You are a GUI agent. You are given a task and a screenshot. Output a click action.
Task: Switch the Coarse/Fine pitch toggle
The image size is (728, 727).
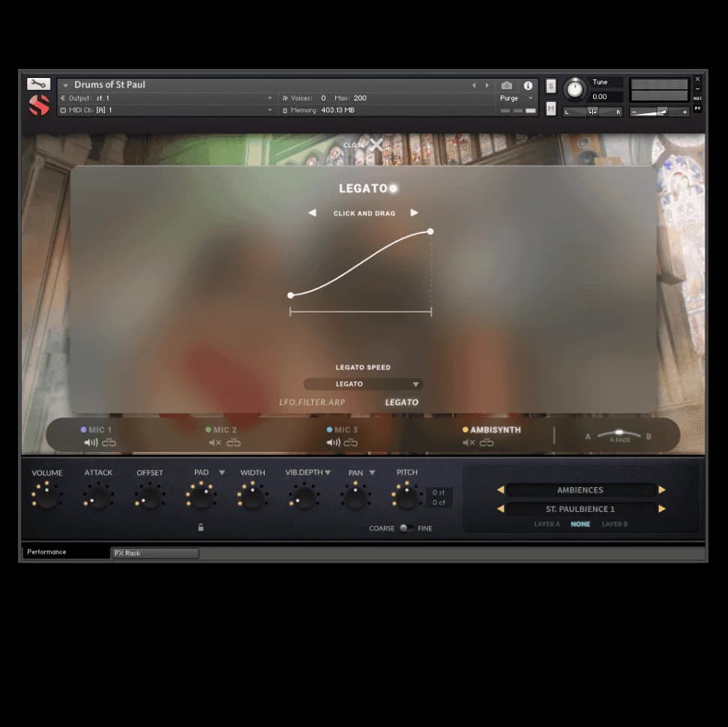tap(406, 528)
